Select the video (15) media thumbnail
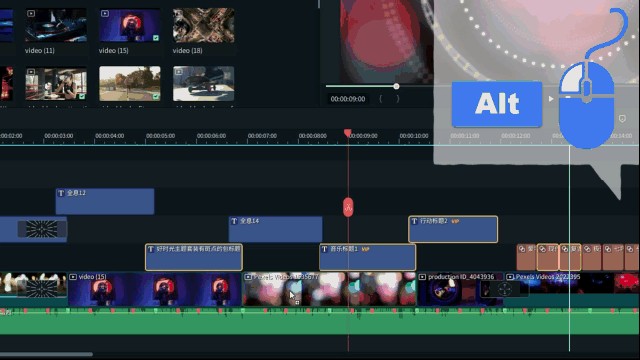This screenshot has width=640, height=360. (x=130, y=25)
